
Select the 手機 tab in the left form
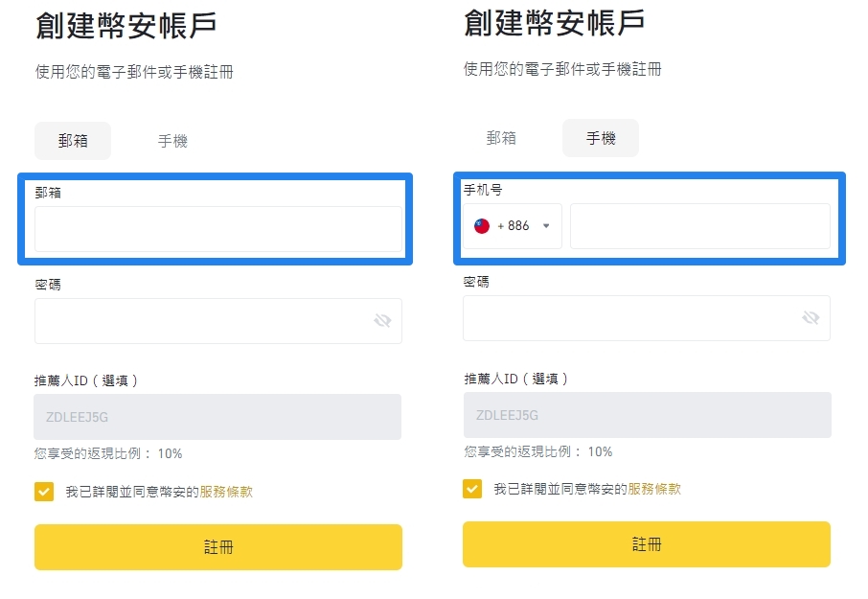click(172, 141)
